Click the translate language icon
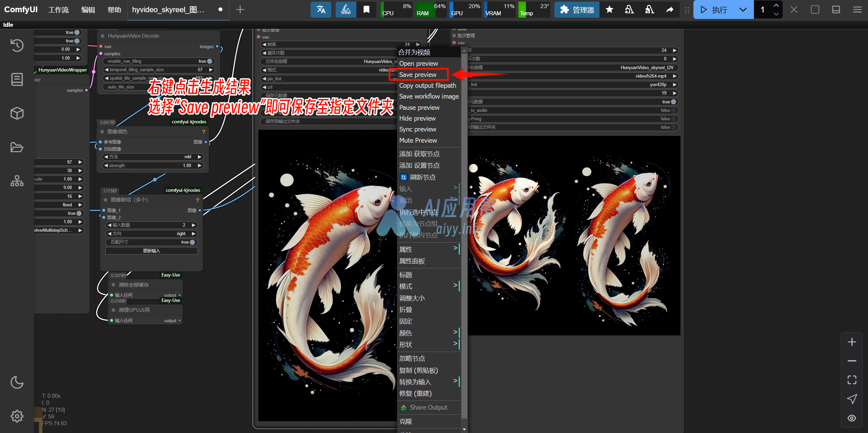The width and height of the screenshot is (868, 433). pos(321,9)
